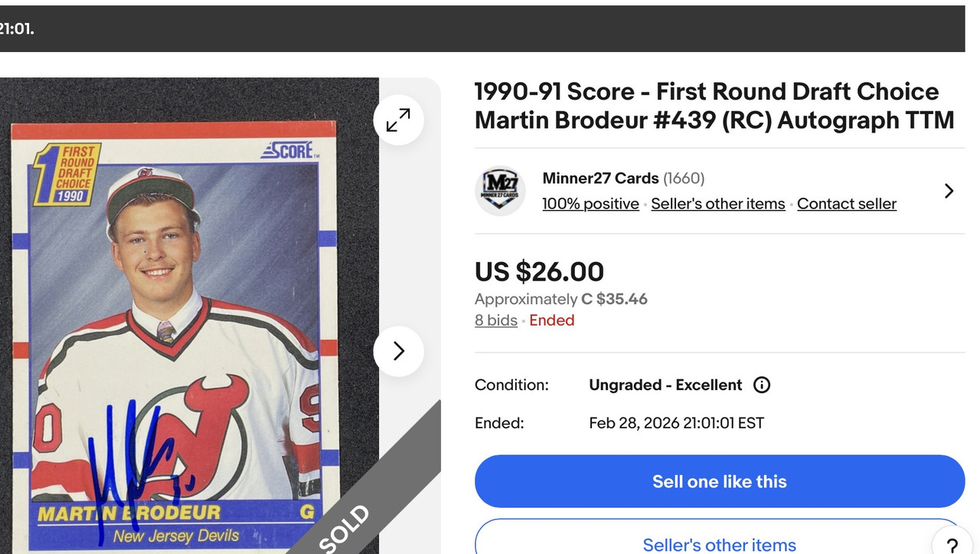Click the enlarge image icon

[398, 120]
